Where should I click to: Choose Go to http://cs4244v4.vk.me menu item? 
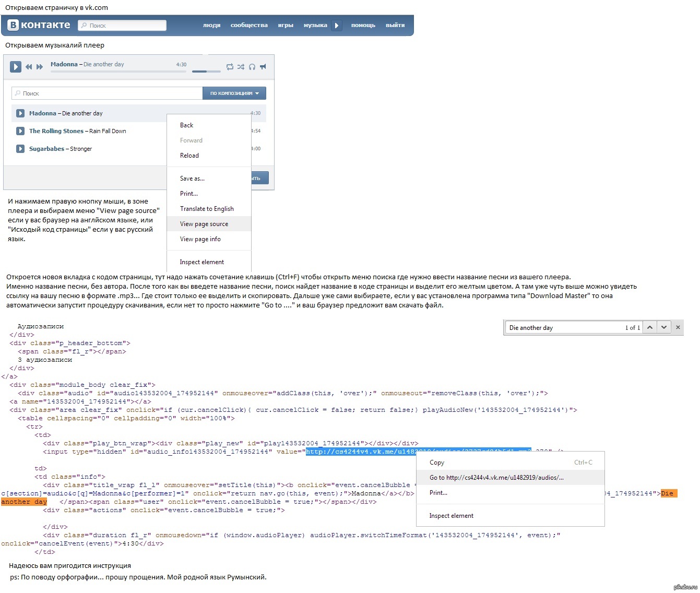pos(510,478)
